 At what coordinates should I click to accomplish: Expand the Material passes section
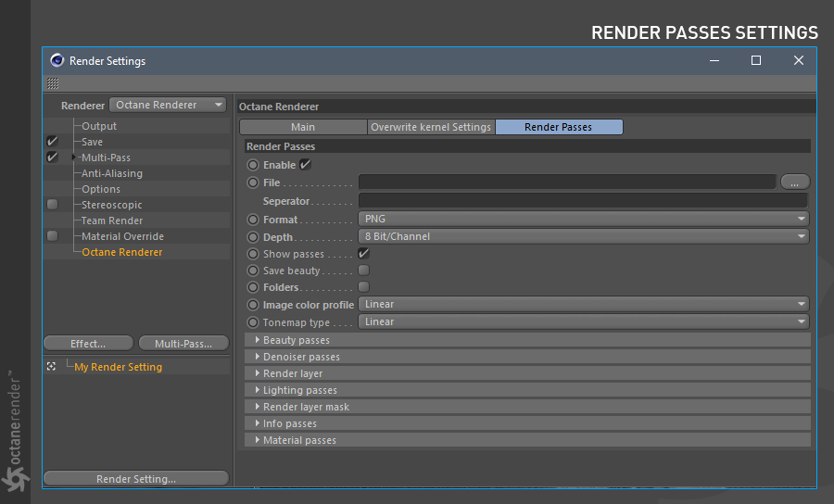pos(258,440)
